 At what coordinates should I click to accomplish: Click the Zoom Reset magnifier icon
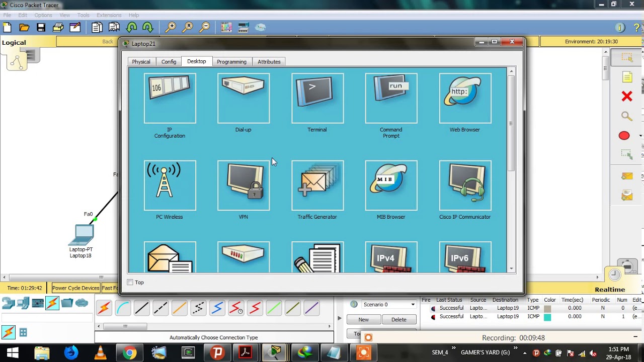[188, 27]
